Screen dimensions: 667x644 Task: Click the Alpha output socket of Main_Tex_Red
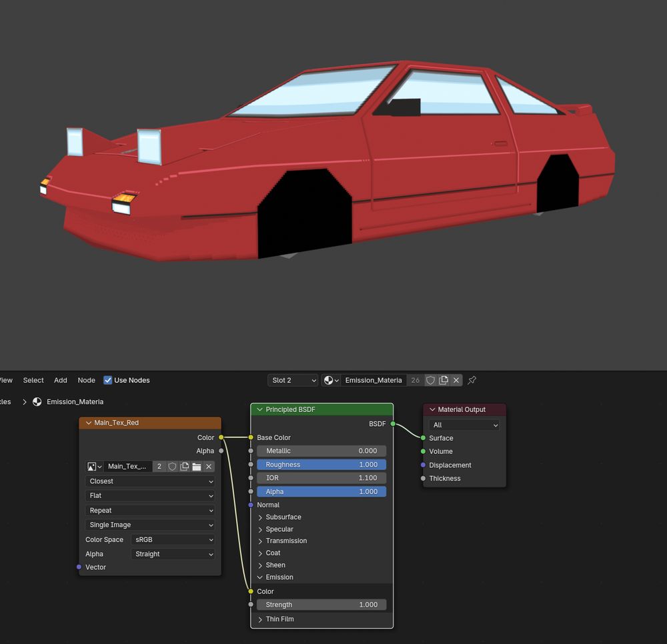(x=221, y=451)
